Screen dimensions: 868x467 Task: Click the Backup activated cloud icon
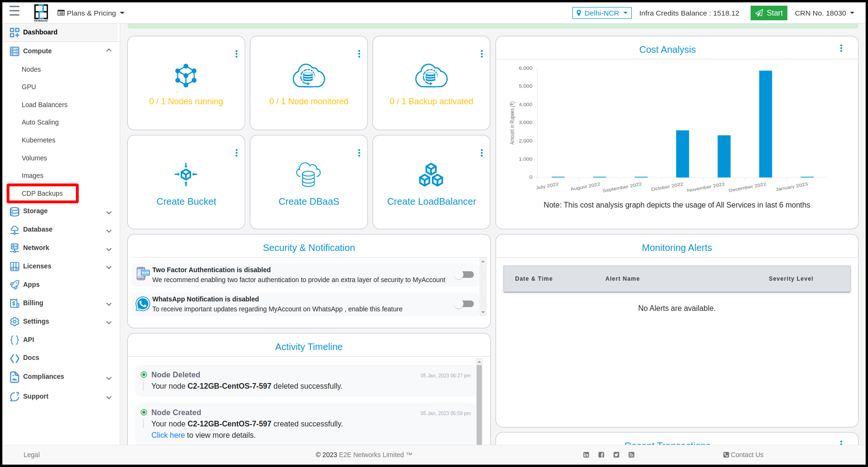click(431, 75)
